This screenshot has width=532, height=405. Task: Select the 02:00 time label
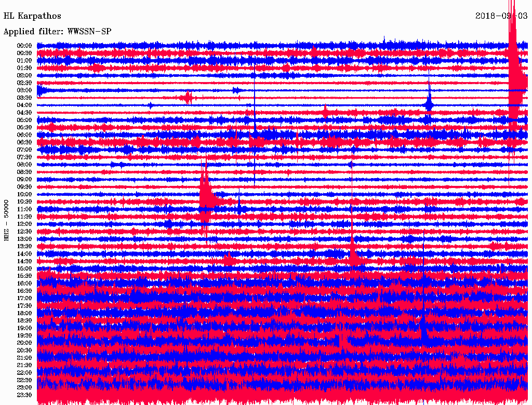point(24,76)
